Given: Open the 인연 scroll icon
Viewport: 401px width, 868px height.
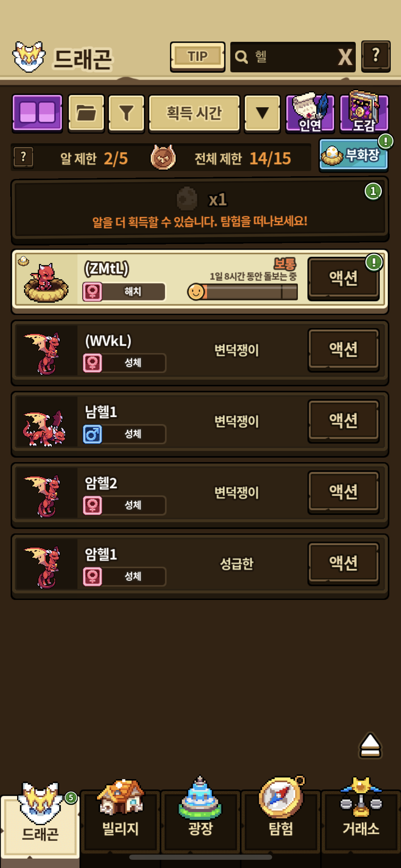Looking at the screenshot, I should [310, 112].
